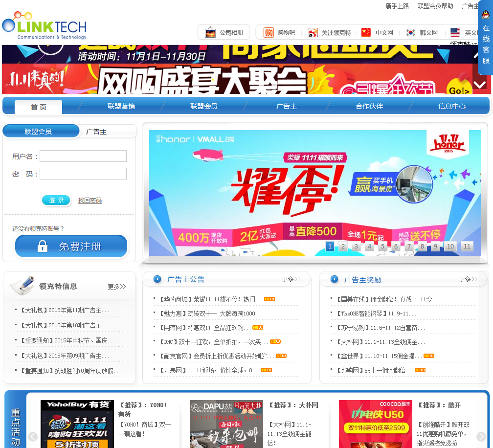Click the 登录 button
The image size is (493, 448).
tap(56, 200)
